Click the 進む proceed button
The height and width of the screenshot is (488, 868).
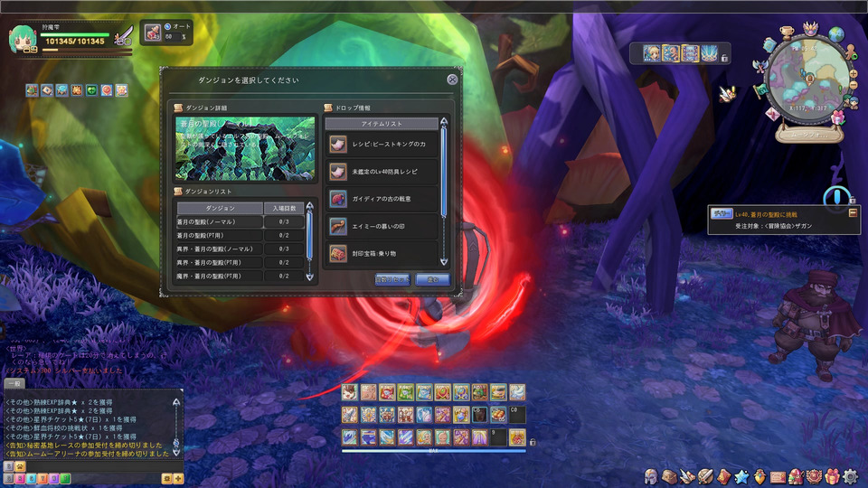pos(432,279)
